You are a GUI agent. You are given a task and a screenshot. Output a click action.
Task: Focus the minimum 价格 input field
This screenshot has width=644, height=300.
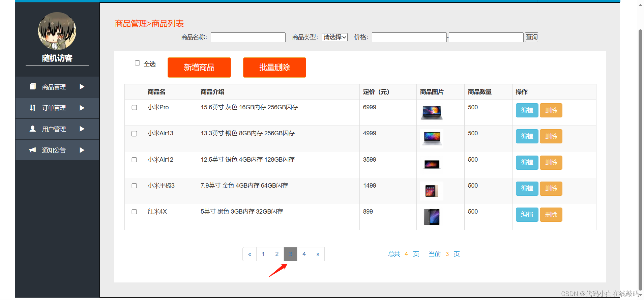click(409, 37)
